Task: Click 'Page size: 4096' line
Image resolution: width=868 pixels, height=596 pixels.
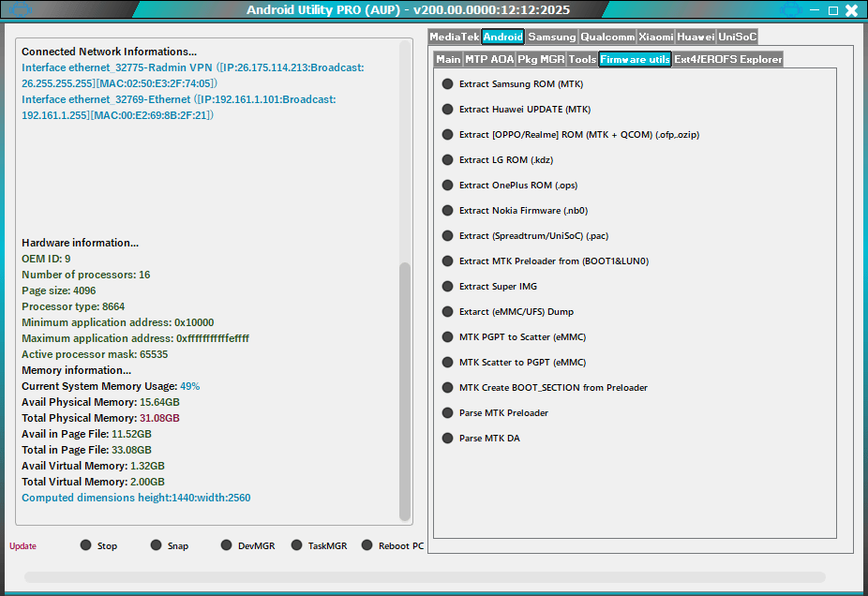Action: [59, 291]
